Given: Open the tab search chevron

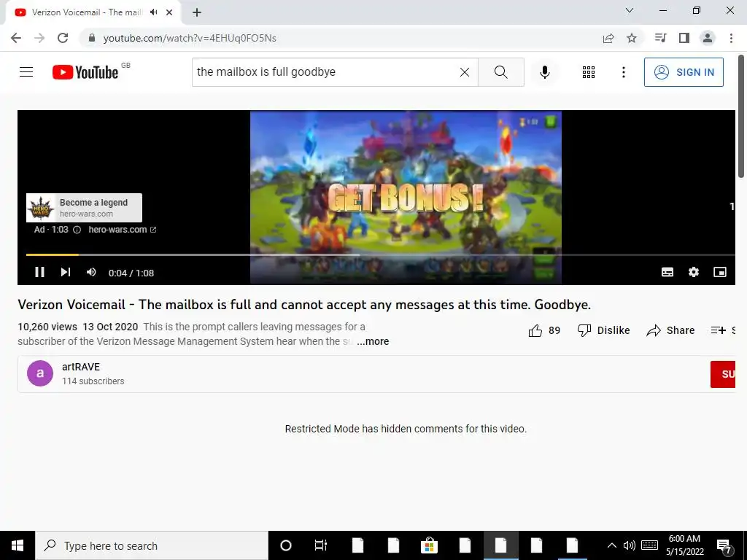Looking at the screenshot, I should (630, 10).
